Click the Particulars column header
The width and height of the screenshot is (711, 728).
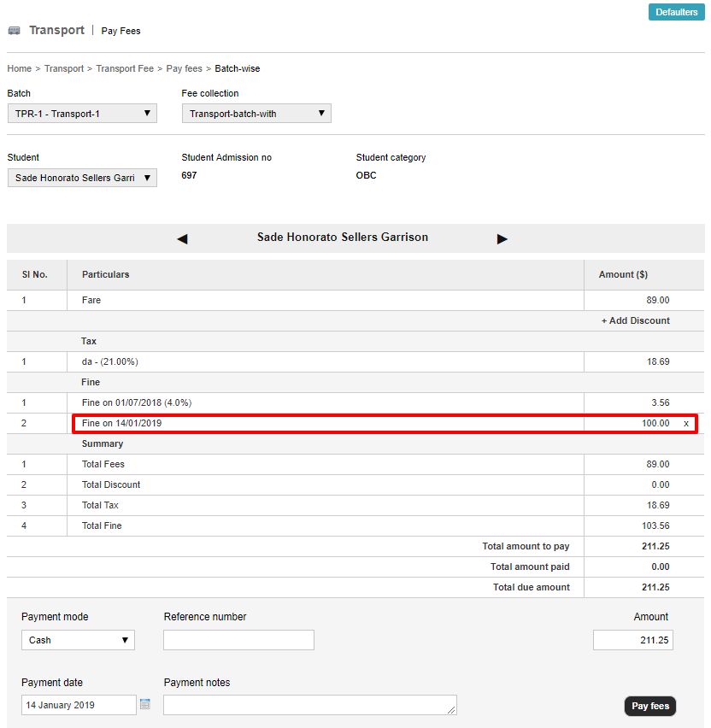[105, 274]
